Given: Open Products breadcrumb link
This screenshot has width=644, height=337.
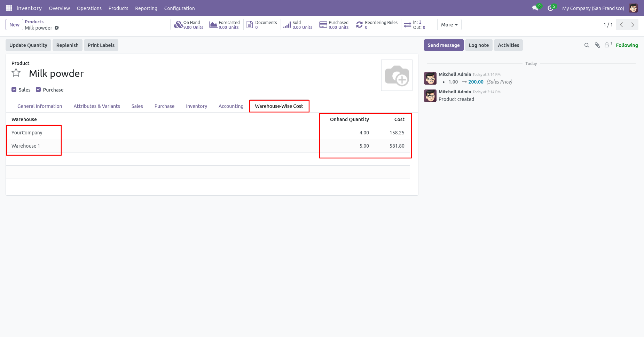Looking at the screenshot, I should coord(34,22).
